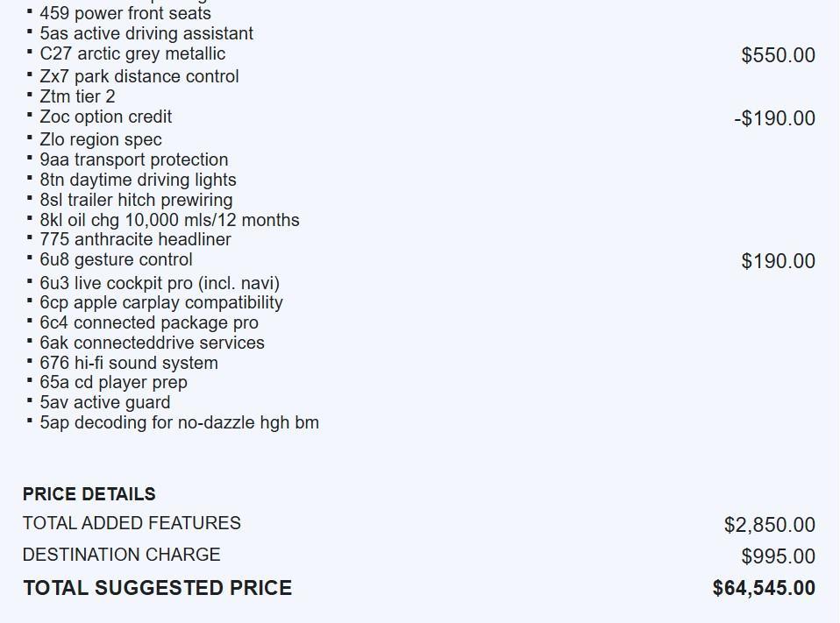The height and width of the screenshot is (623, 840).
Task: Click the $190.00 gesture control price
Action: pos(778,261)
